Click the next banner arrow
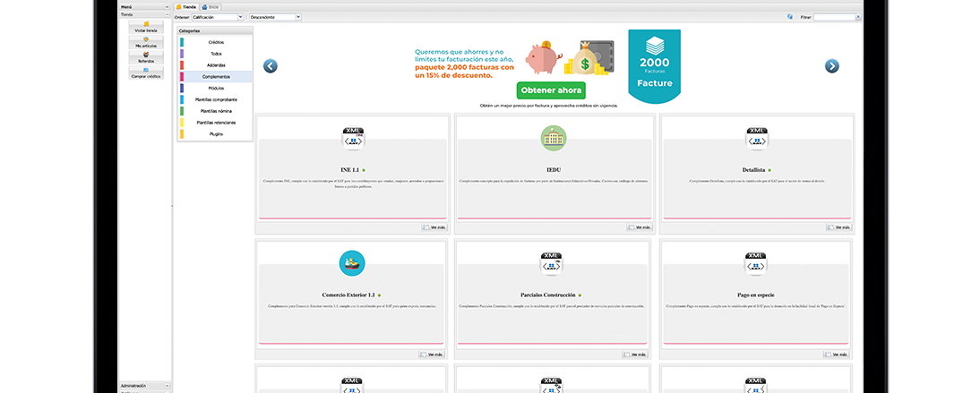 (x=831, y=65)
